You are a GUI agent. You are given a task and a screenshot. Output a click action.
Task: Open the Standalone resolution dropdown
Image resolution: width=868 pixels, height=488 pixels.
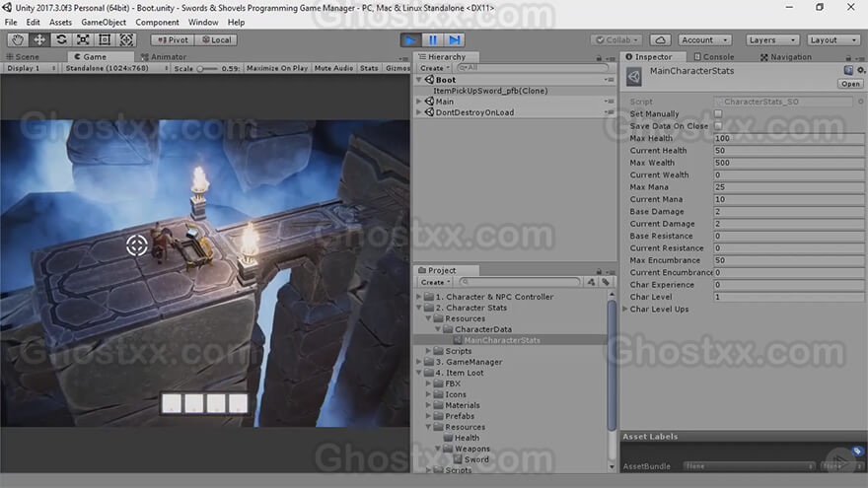(115, 68)
